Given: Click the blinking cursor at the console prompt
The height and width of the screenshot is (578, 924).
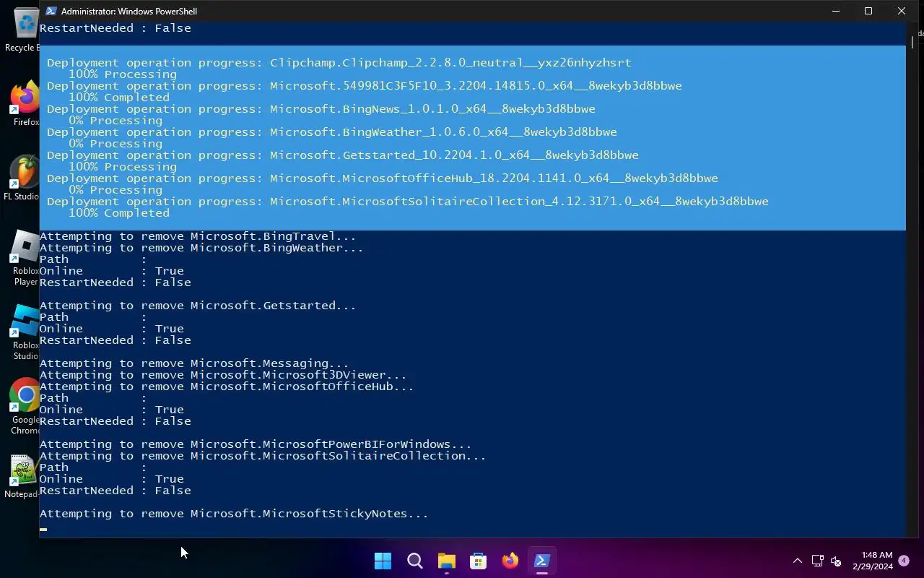Looking at the screenshot, I should [43, 529].
